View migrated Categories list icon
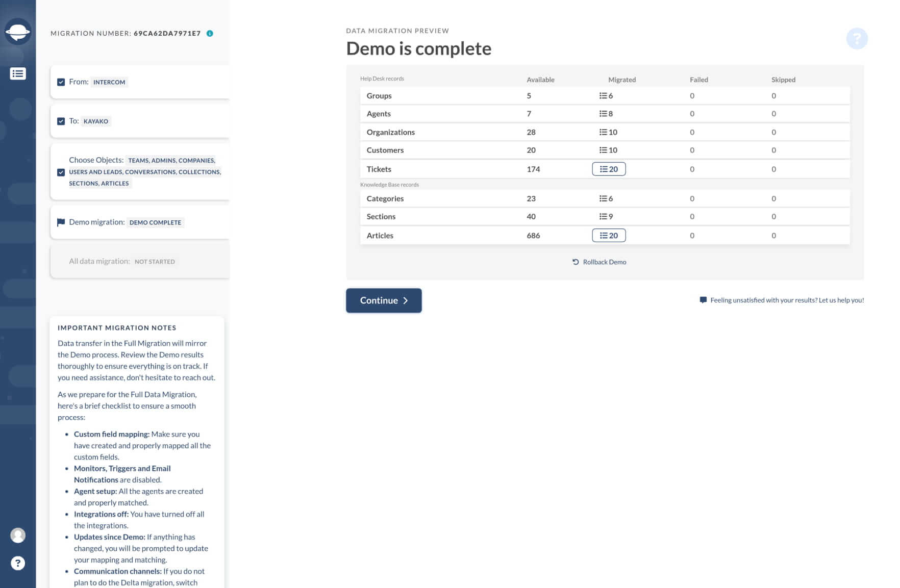This screenshot has width=900, height=588. click(x=603, y=199)
